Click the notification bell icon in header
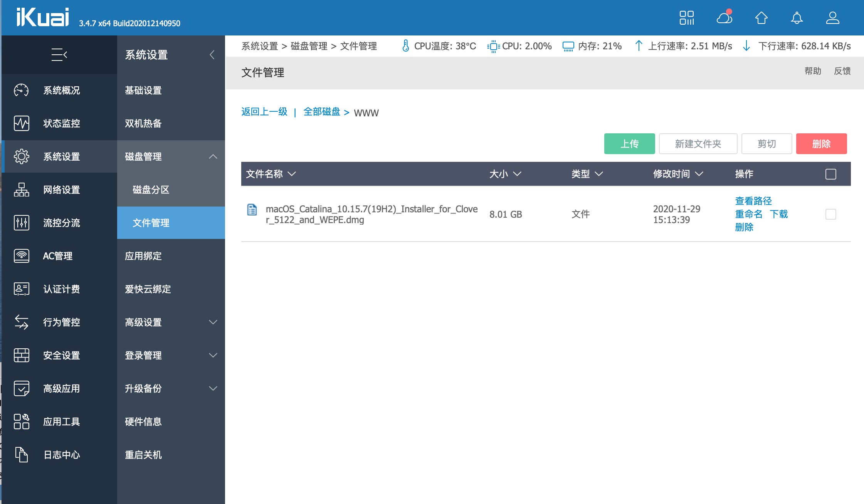Screen dimensions: 864x504 (797, 17)
